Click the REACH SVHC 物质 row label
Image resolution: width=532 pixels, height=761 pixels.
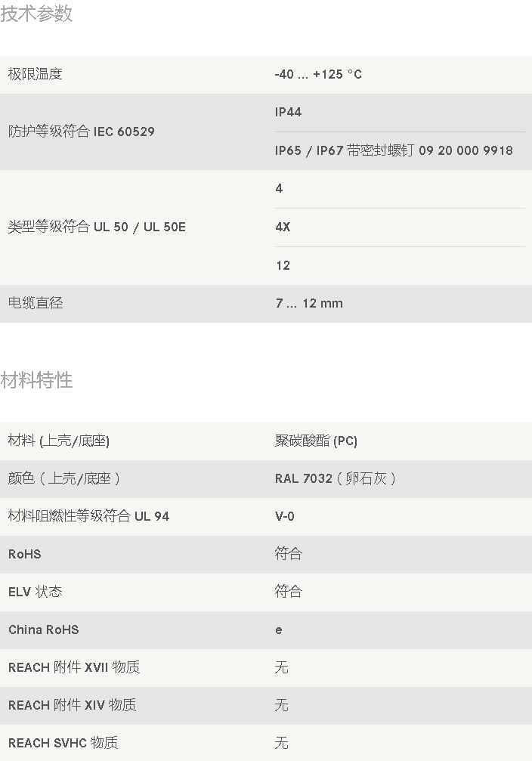click(x=63, y=743)
